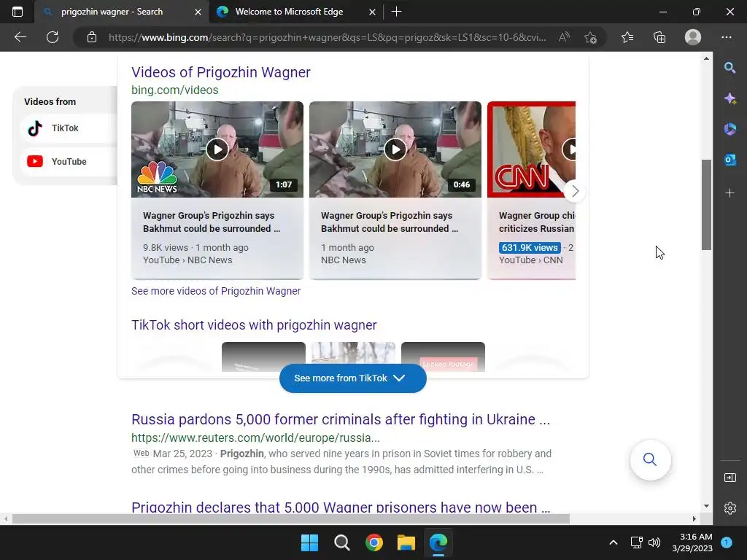
Task: Open Prigozhin declares 5,000 Wagner prisoners result
Action: (341, 507)
